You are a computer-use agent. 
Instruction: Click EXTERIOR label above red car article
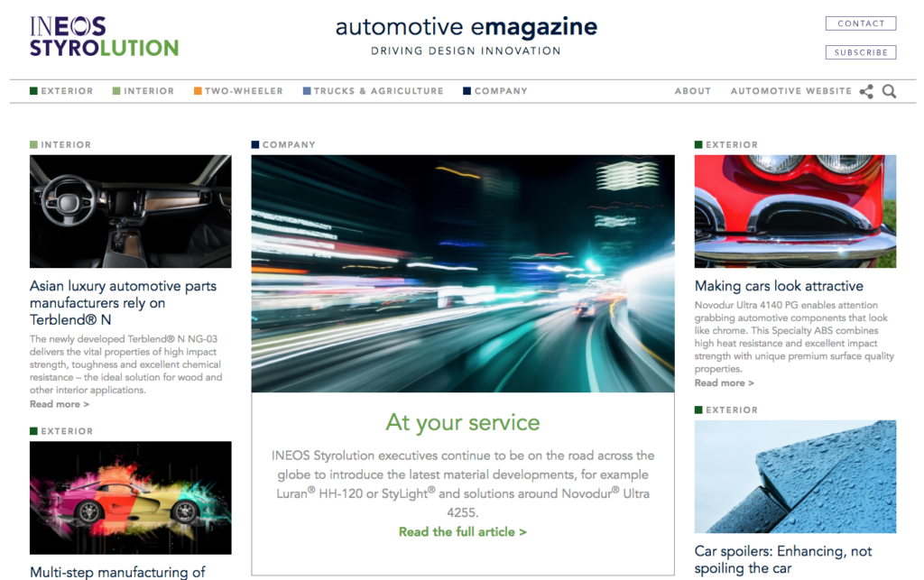(726, 145)
